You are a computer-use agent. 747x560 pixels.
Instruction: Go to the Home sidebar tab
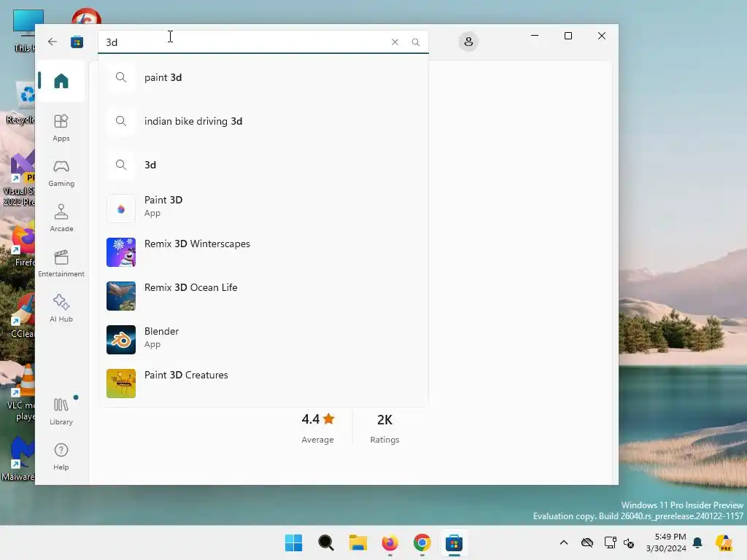coord(61,81)
